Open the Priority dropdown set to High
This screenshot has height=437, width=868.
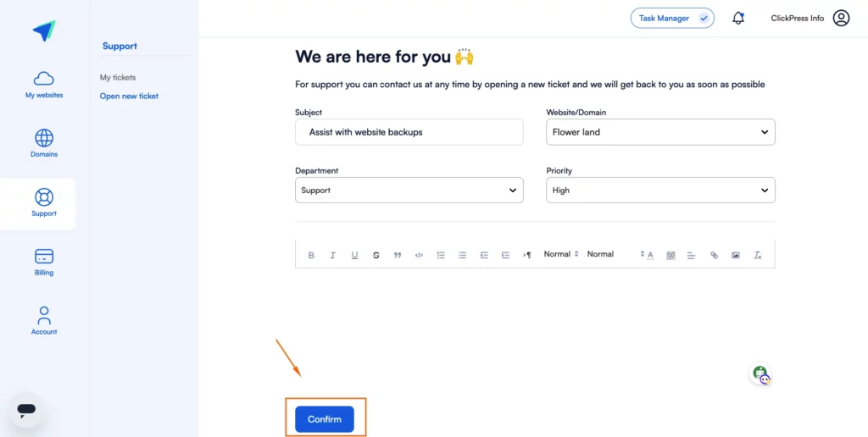660,191
